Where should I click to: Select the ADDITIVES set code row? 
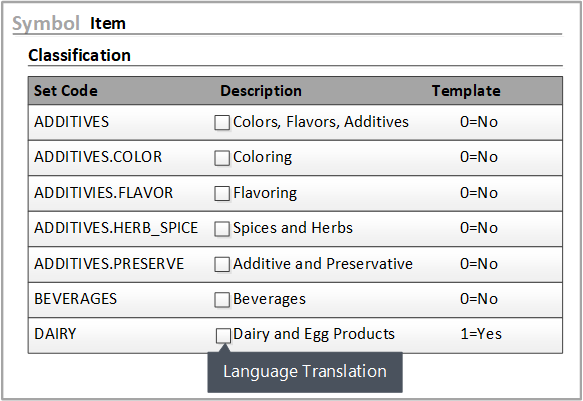(295, 122)
